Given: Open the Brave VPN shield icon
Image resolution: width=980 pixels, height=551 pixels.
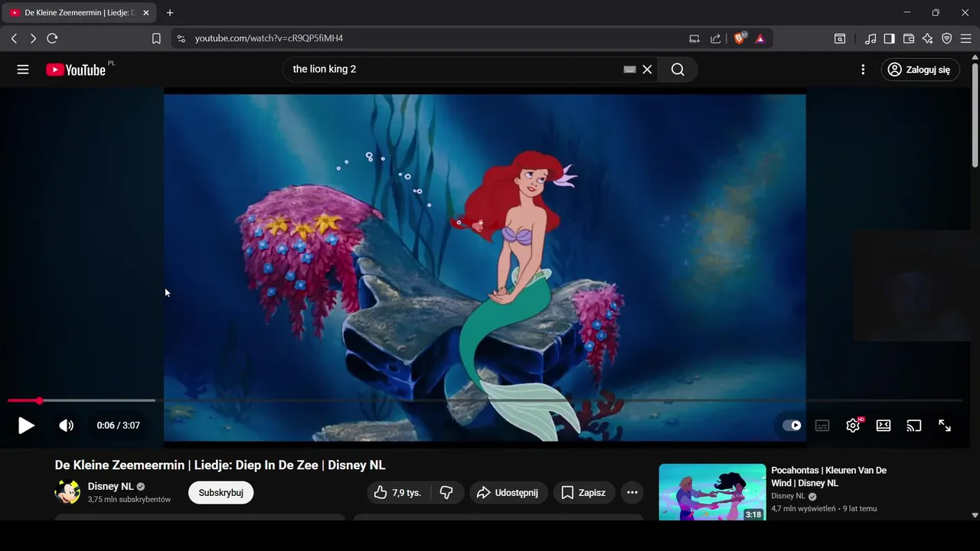Looking at the screenshot, I should (947, 38).
